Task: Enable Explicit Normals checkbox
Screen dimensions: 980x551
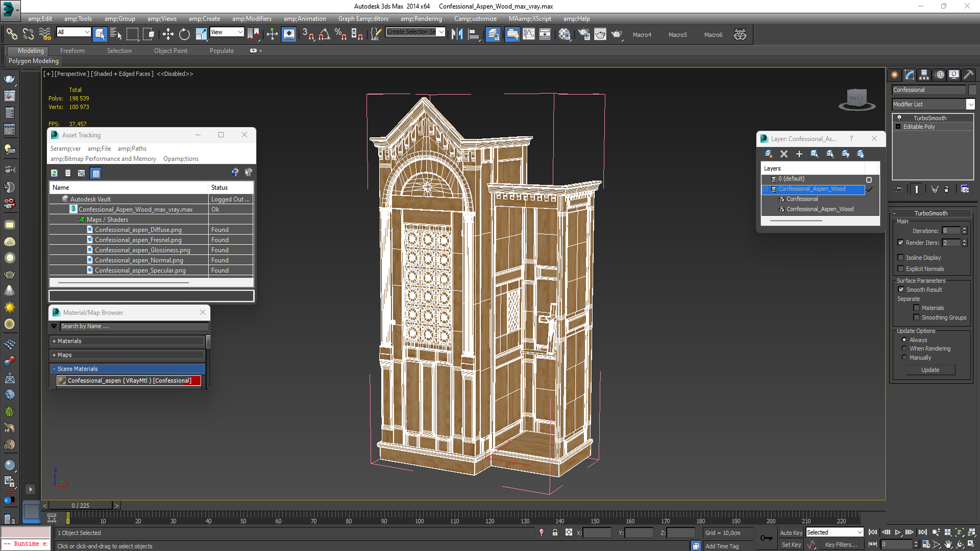Action: point(900,269)
